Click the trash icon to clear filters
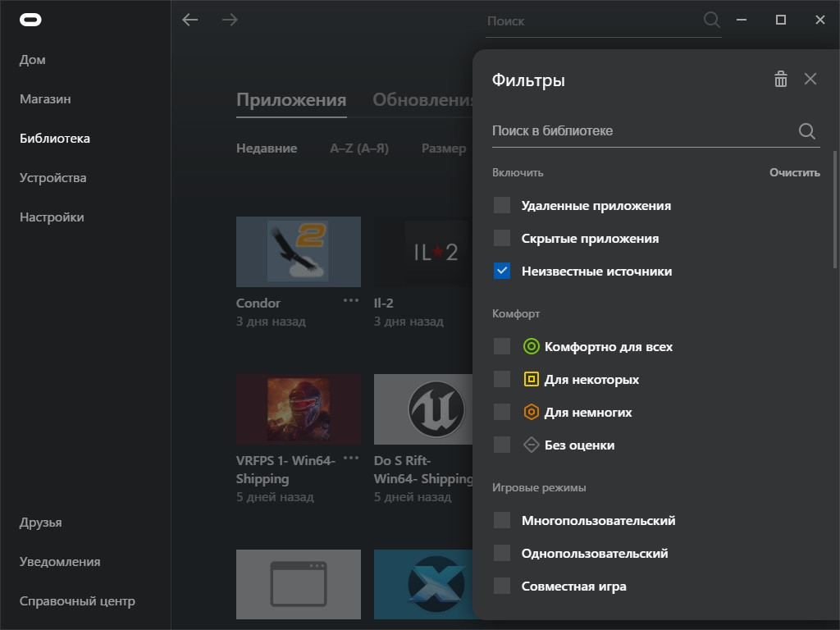The image size is (840, 630). (781, 80)
